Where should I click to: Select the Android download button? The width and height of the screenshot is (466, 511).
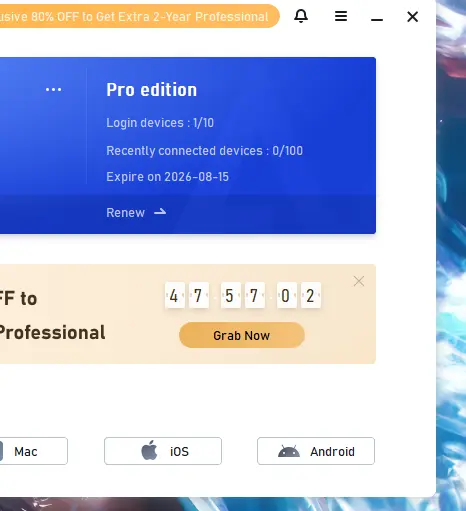coord(316,451)
